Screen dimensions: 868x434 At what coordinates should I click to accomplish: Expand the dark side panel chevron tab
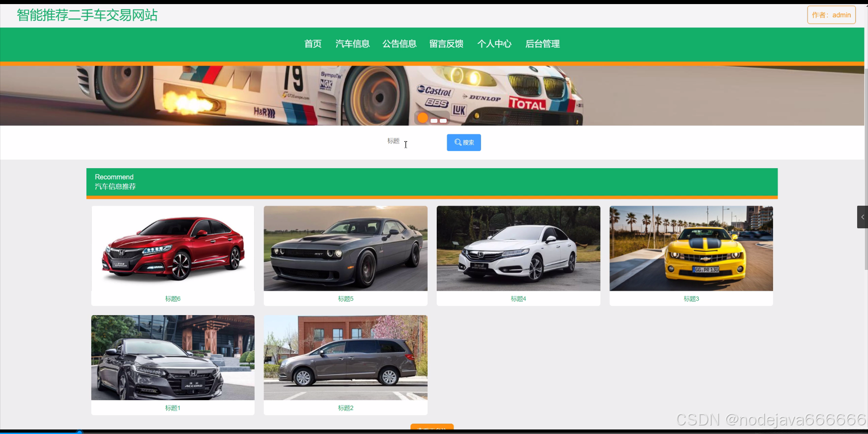862,217
